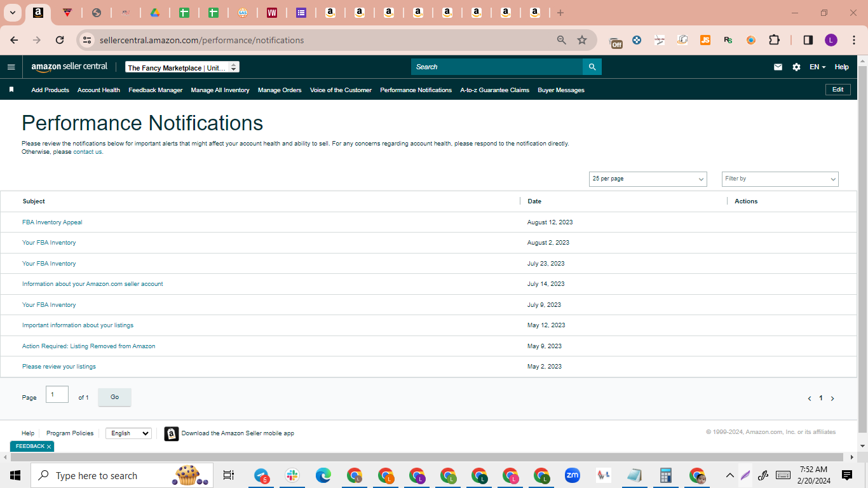The image size is (868, 488).
Task: Switch to the Google Drive tab
Action: tap(154, 13)
